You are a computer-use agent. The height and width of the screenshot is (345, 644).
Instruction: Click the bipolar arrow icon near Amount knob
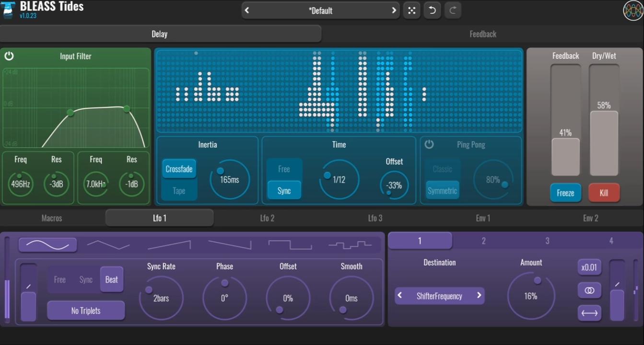(589, 312)
